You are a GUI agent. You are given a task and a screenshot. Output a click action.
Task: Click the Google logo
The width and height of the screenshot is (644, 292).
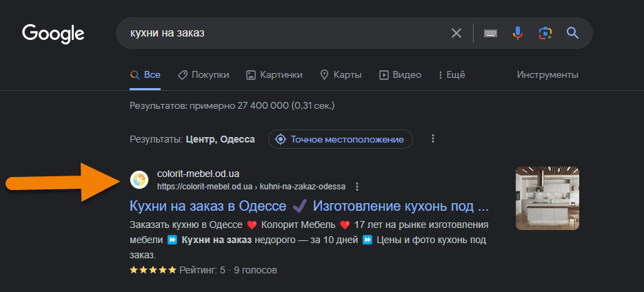click(x=53, y=33)
